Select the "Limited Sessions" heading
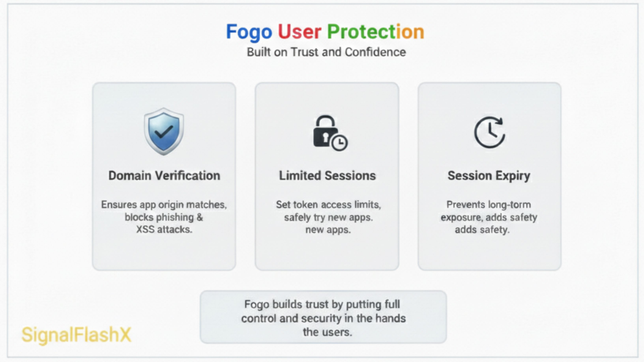 pyautogui.click(x=327, y=176)
